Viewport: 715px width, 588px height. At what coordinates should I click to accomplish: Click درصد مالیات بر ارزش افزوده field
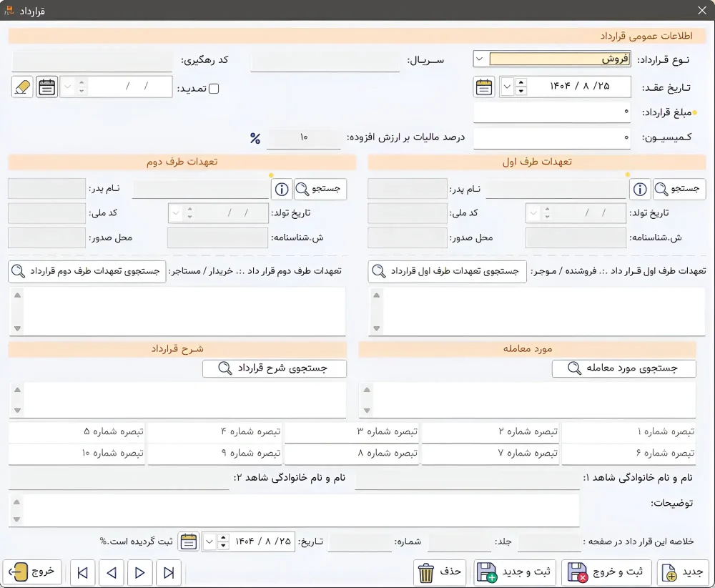click(304, 138)
